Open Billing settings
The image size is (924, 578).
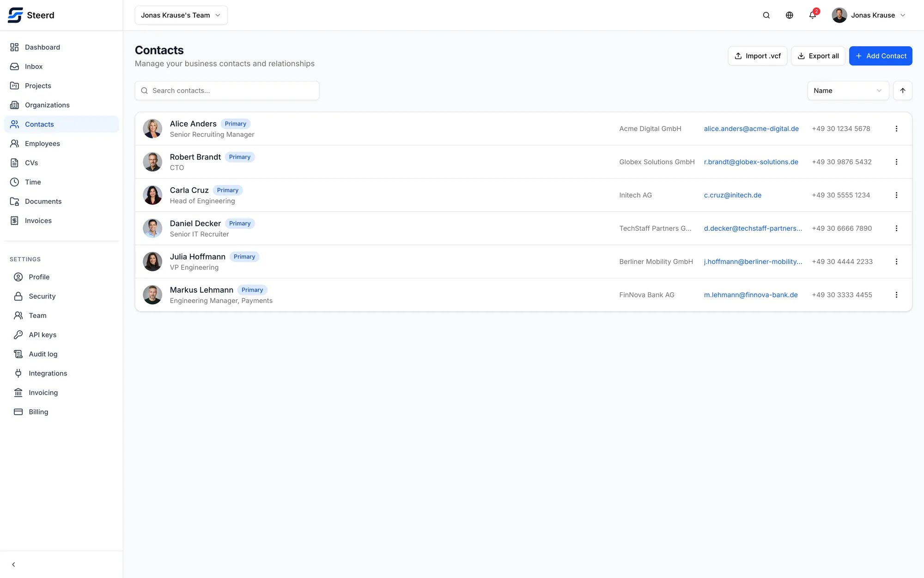point(63,412)
